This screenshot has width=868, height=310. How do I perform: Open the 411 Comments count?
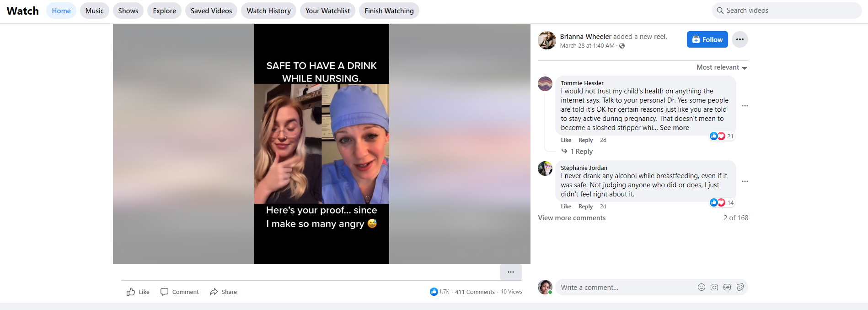click(x=475, y=292)
